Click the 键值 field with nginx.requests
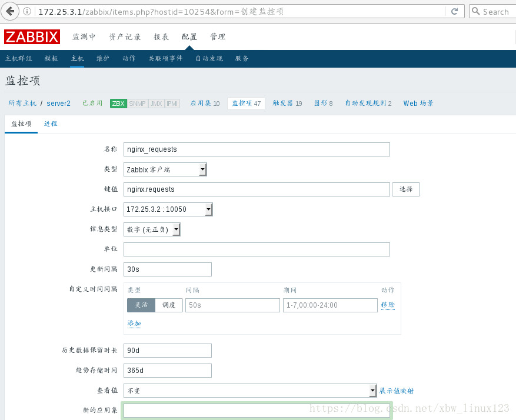 pyautogui.click(x=257, y=189)
